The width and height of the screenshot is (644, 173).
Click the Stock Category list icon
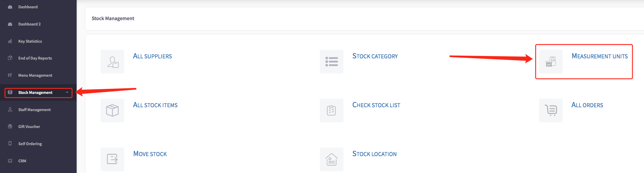click(x=332, y=62)
